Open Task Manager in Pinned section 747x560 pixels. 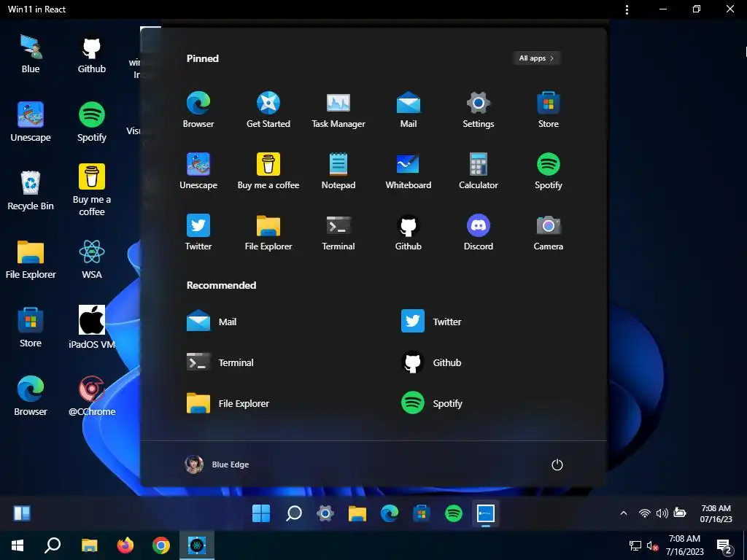(x=338, y=109)
